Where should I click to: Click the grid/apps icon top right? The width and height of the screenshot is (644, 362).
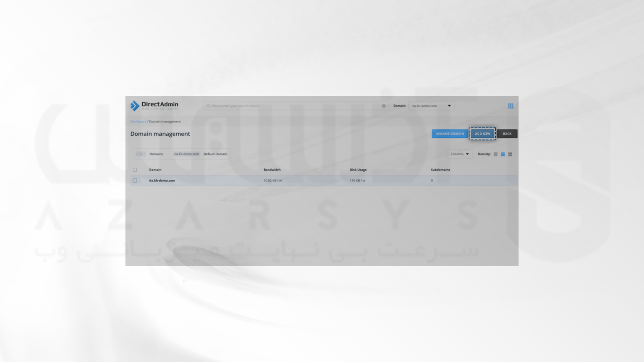click(x=511, y=106)
